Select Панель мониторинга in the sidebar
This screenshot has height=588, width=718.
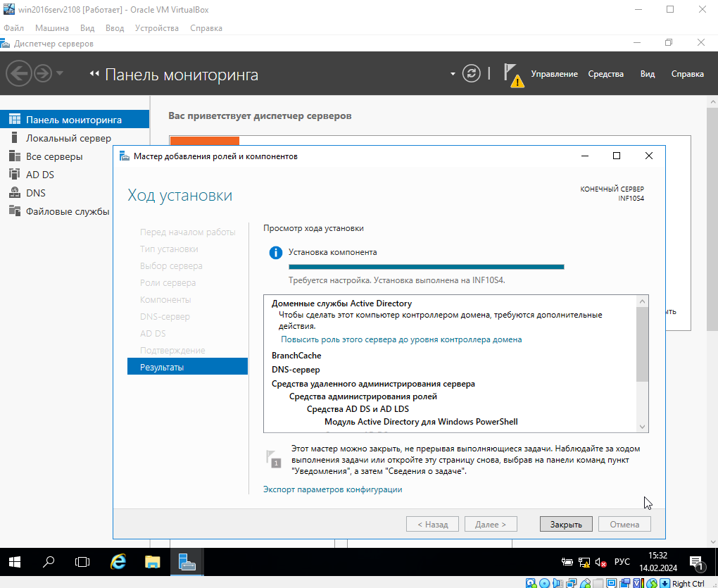[x=75, y=120]
